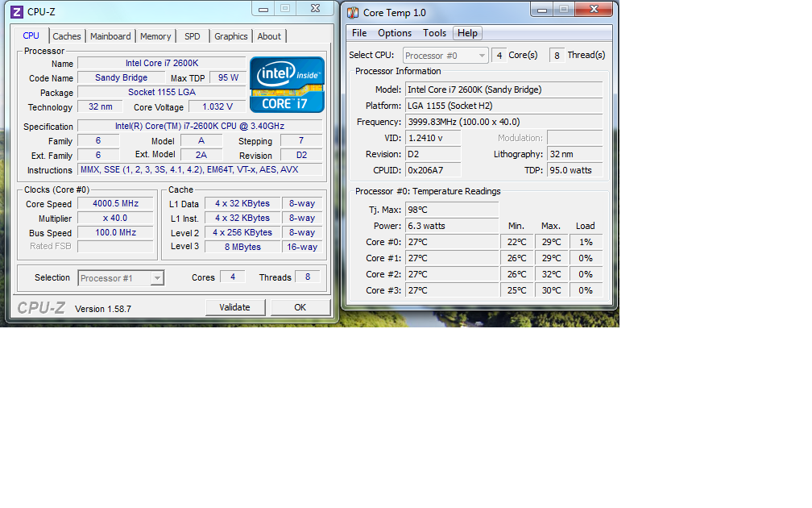Click the Technology value '32 nm' in CPU-Z
The height and width of the screenshot is (508, 812).
coord(101,106)
